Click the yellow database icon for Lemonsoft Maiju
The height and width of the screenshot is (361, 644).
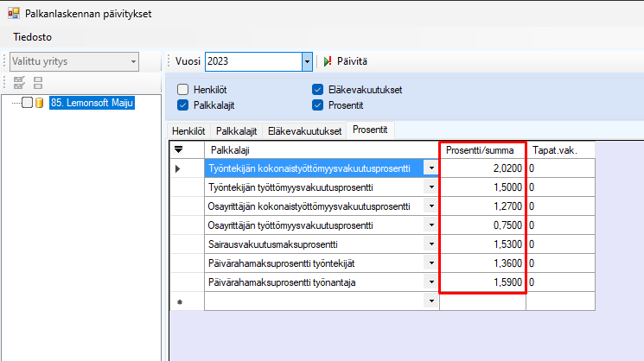[40, 104]
